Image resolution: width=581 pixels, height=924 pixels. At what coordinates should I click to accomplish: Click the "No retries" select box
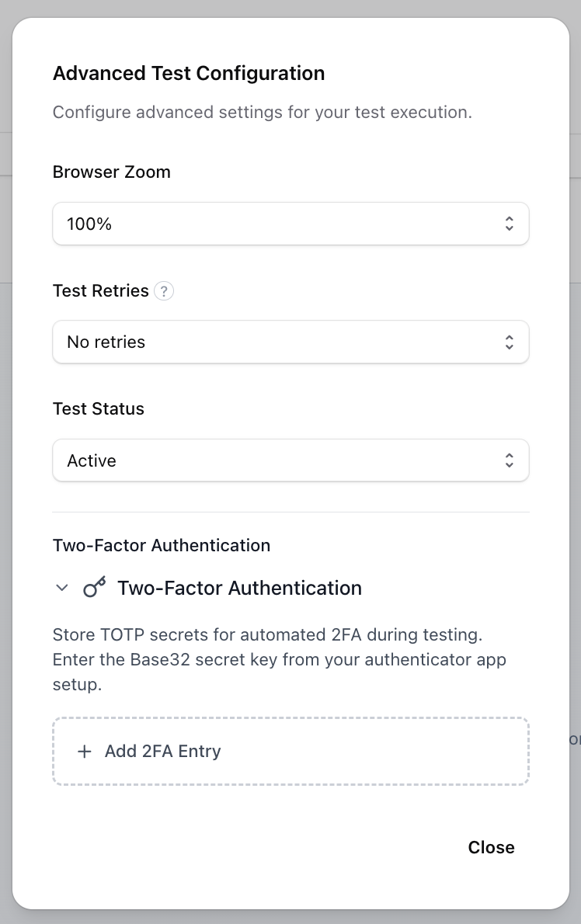click(x=290, y=342)
